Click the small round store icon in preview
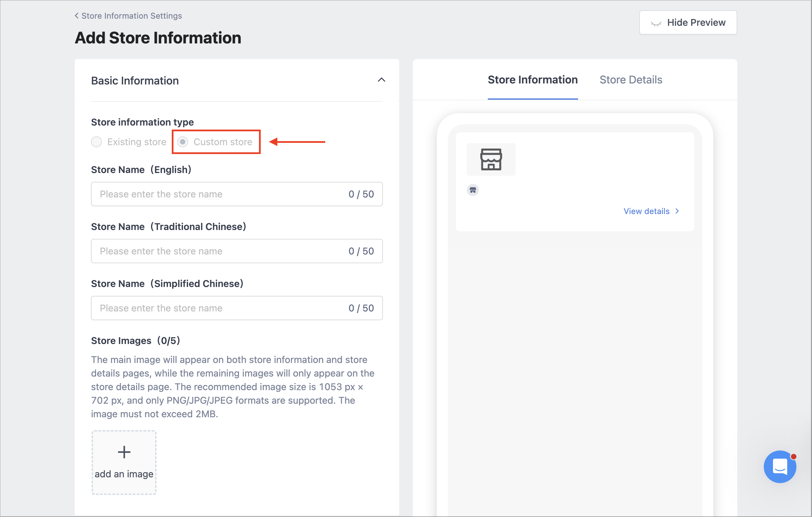 473,190
